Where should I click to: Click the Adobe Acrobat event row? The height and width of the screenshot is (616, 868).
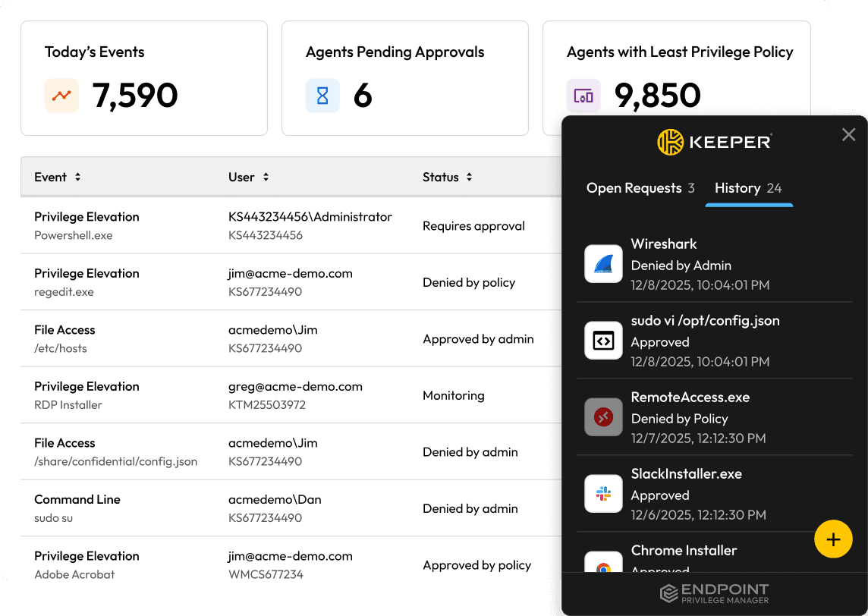click(291, 564)
